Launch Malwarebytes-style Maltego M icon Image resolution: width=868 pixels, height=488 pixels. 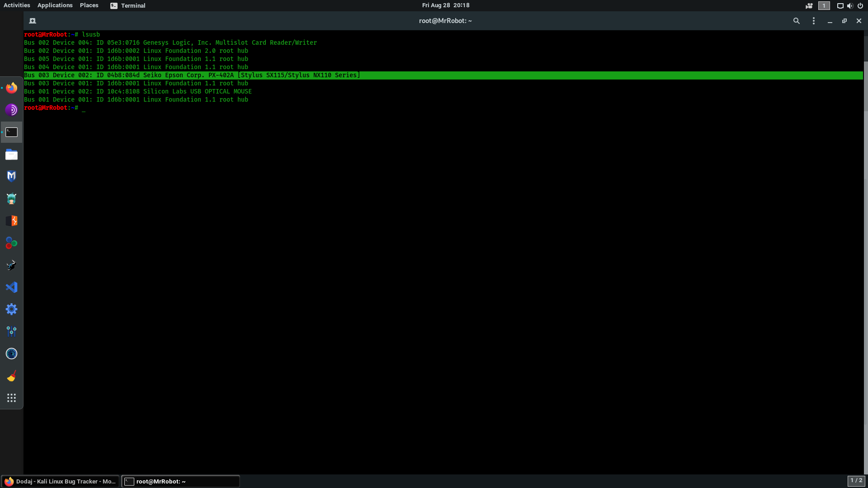[x=11, y=176]
